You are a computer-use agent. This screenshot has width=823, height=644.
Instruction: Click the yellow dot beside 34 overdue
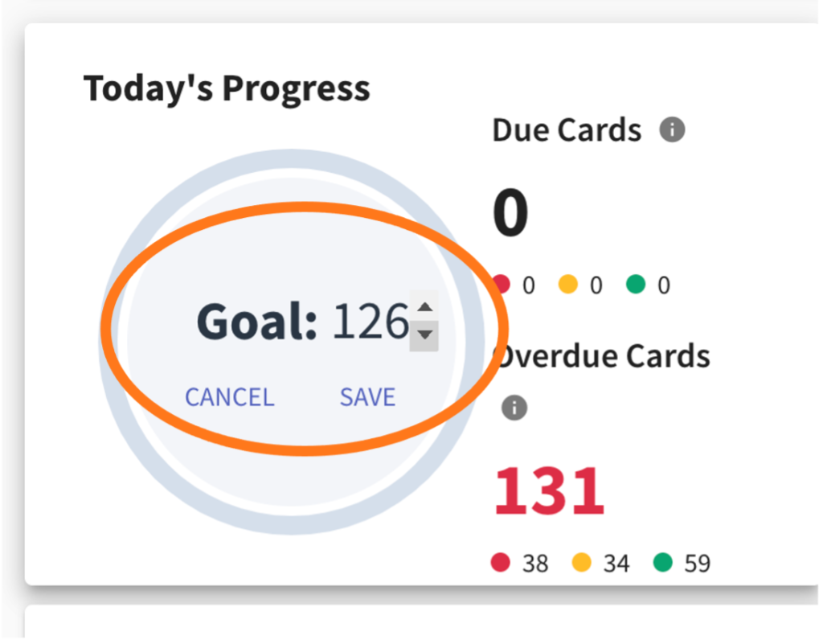pos(581,562)
